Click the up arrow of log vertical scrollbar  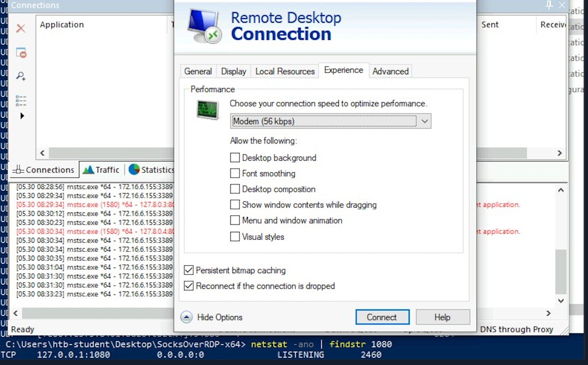click(561, 190)
